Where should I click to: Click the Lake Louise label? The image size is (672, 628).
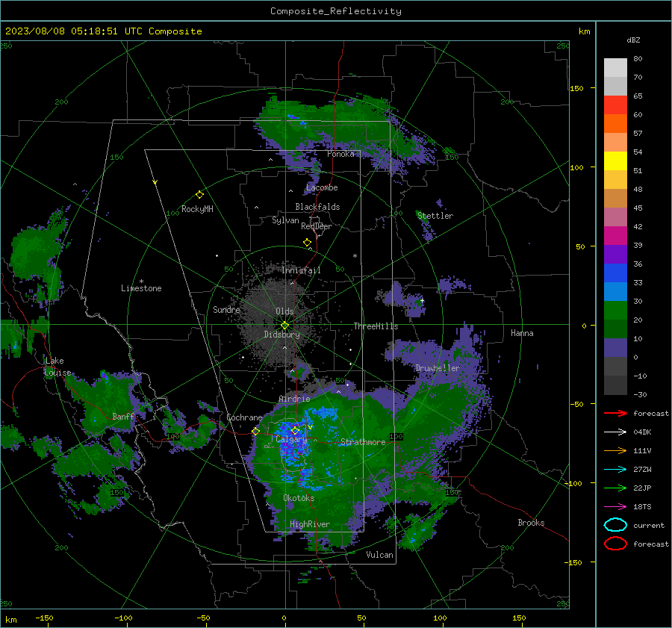click(57, 367)
